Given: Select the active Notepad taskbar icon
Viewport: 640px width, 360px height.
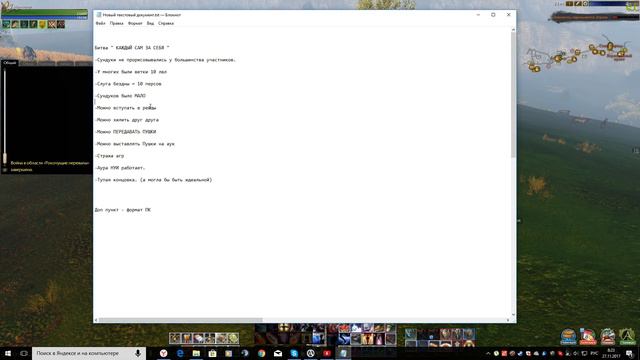Looking at the screenshot, I should tap(343, 353).
